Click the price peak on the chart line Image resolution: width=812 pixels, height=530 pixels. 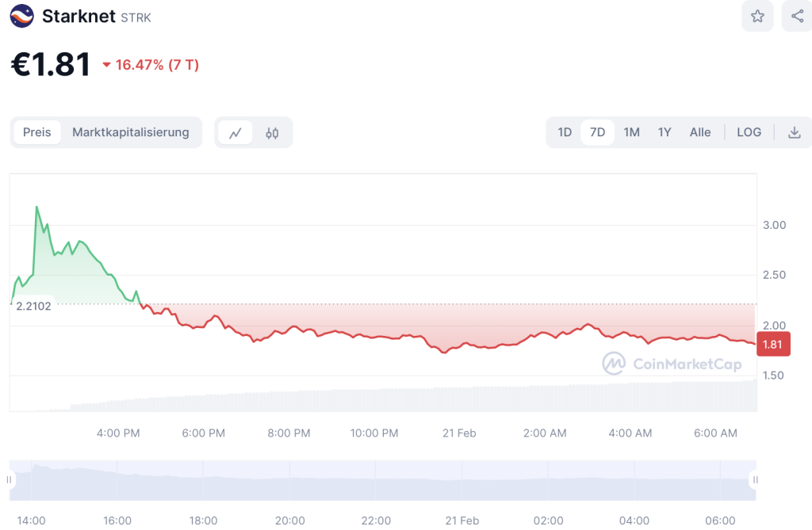click(x=36, y=207)
